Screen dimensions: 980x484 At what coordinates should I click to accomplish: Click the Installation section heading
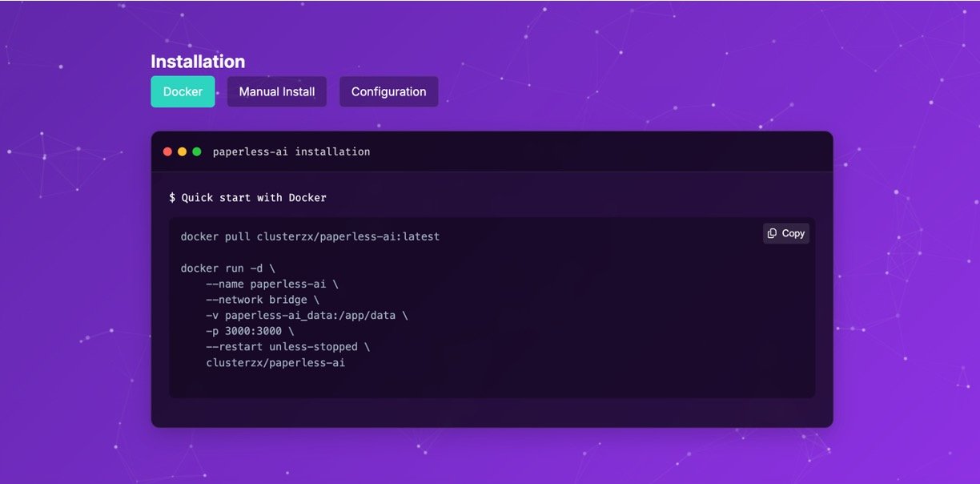198,62
